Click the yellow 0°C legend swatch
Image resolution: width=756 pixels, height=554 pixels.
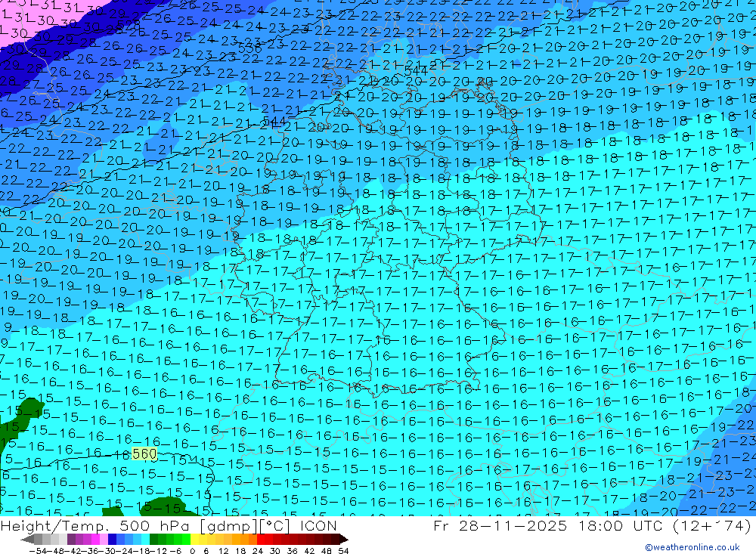click(195, 540)
